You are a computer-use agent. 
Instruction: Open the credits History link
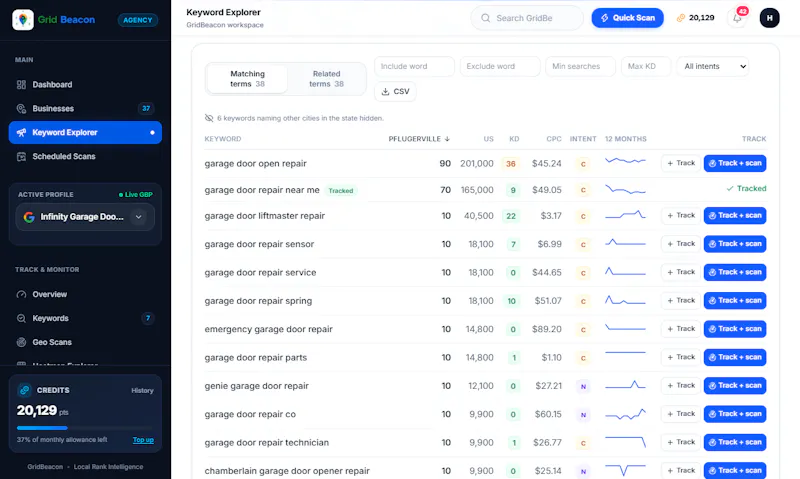[x=142, y=391]
